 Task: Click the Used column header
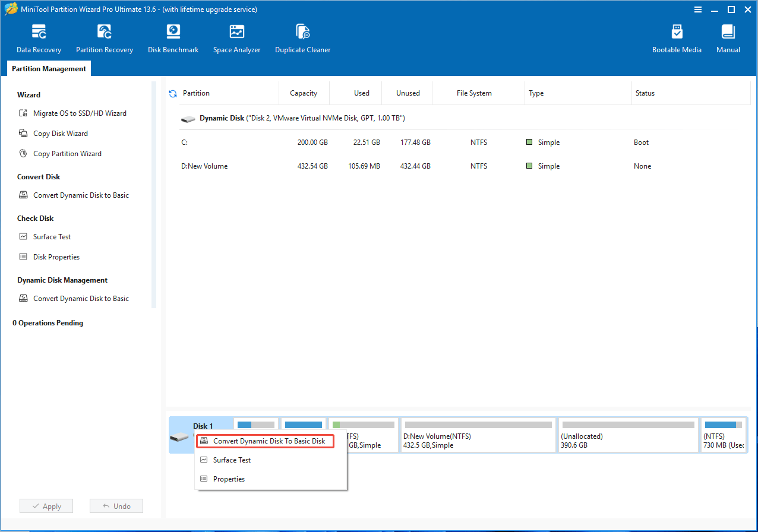pyautogui.click(x=362, y=93)
